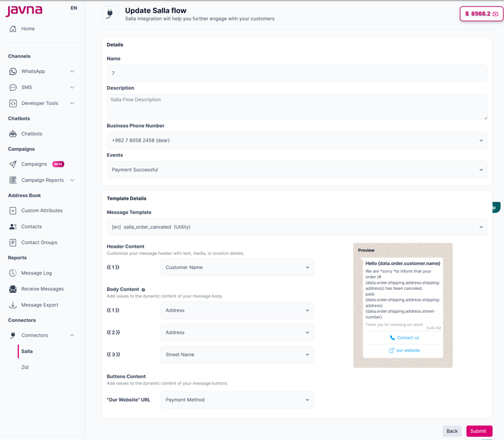Click the Developer Tools code icon
The image size is (504, 440).
click(13, 103)
